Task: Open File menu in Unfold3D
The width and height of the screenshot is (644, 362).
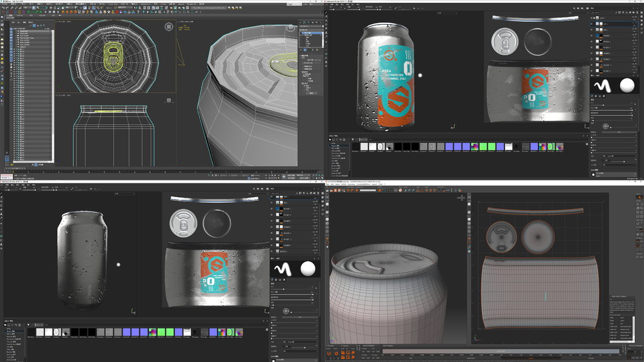Action: click(x=327, y=184)
